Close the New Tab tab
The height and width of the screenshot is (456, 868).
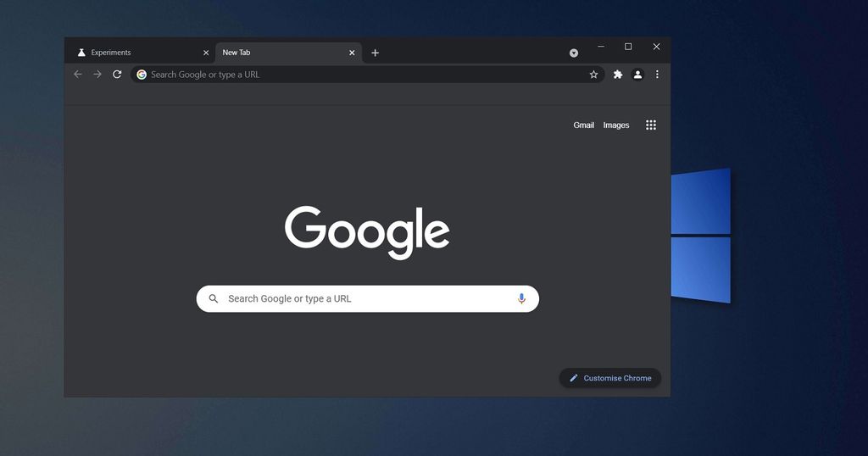pos(352,53)
